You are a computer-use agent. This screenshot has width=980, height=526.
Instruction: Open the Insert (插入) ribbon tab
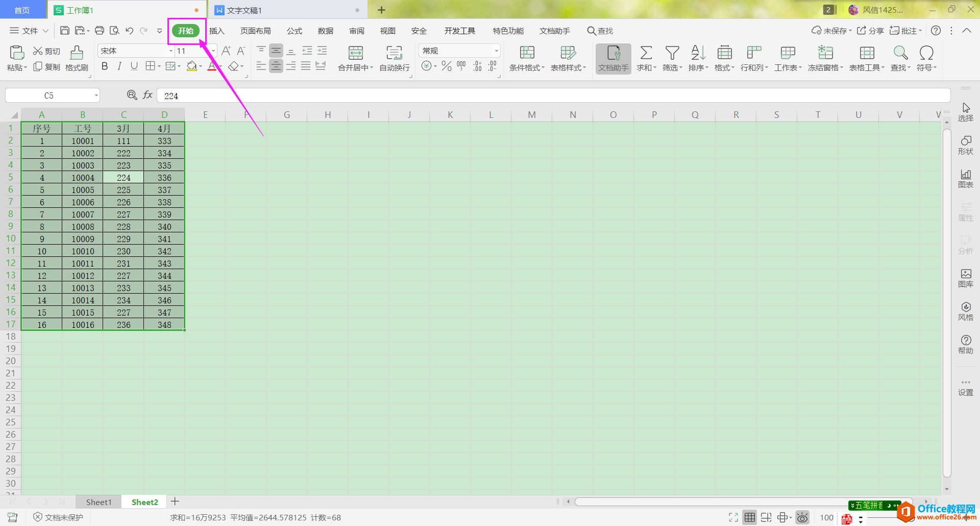tap(217, 31)
